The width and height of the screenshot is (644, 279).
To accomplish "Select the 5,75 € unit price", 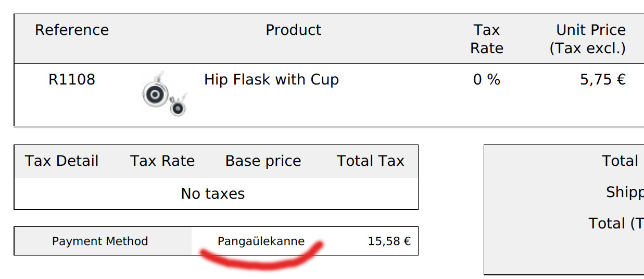I will point(603,80).
